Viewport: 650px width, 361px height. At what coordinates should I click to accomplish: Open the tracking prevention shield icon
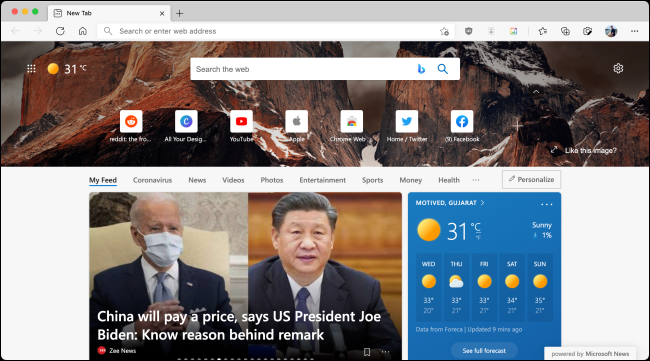pyautogui.click(x=468, y=31)
